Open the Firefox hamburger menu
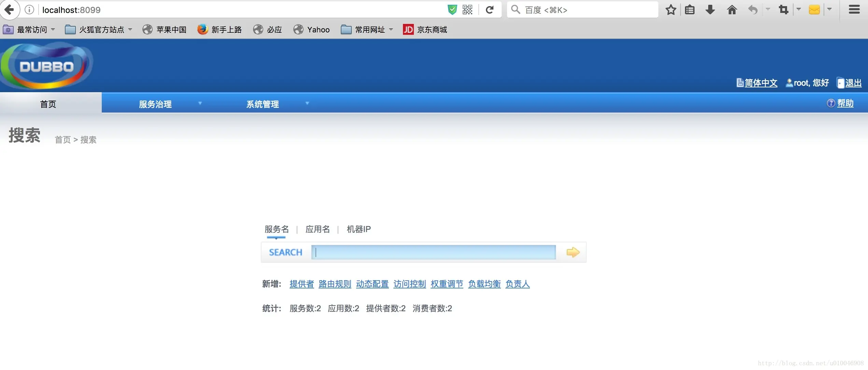Image resolution: width=868 pixels, height=370 pixels. 854,10
